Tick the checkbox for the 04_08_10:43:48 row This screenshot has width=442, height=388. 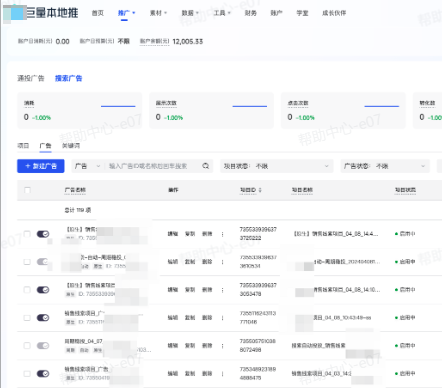[x=27, y=318]
